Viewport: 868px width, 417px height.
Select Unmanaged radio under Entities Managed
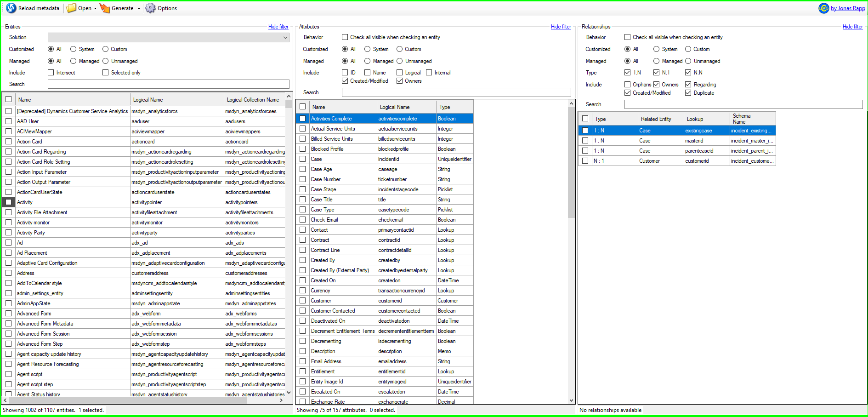(105, 61)
